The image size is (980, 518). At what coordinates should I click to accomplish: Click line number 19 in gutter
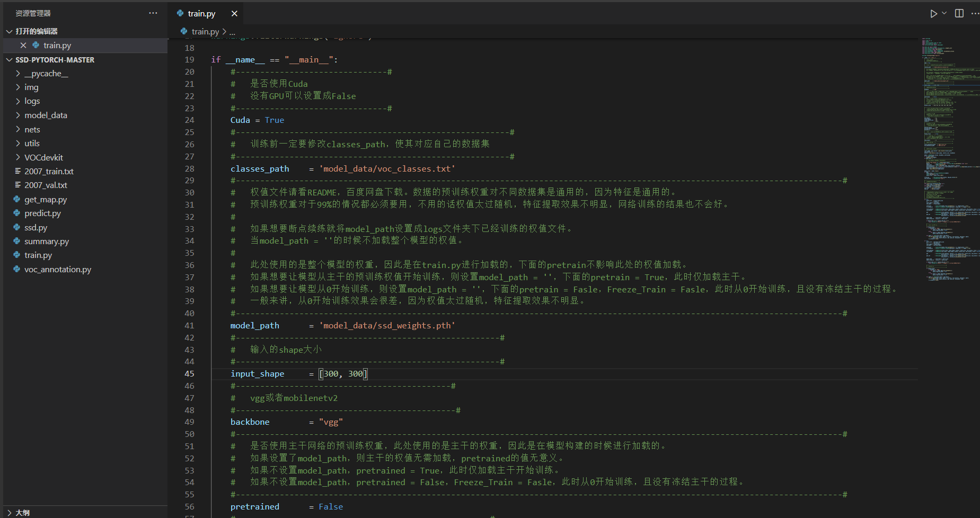(189, 60)
